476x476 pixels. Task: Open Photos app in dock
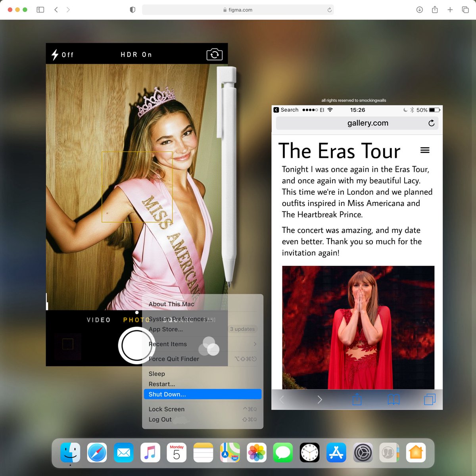[x=256, y=453]
